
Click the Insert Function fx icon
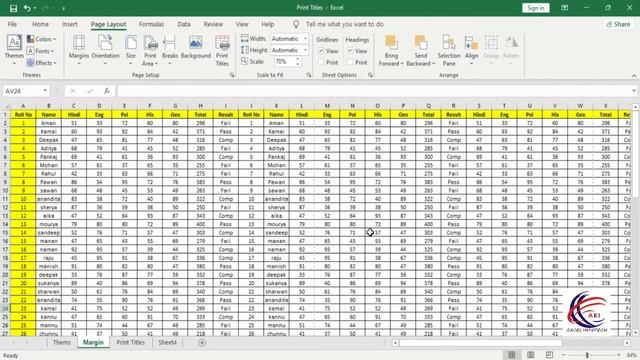tap(107, 91)
